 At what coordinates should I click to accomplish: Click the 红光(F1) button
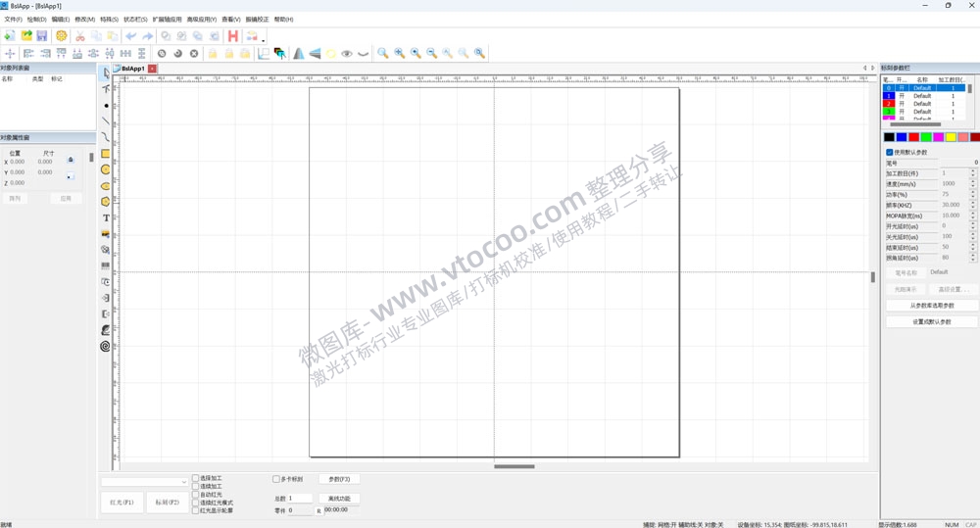[x=122, y=503]
